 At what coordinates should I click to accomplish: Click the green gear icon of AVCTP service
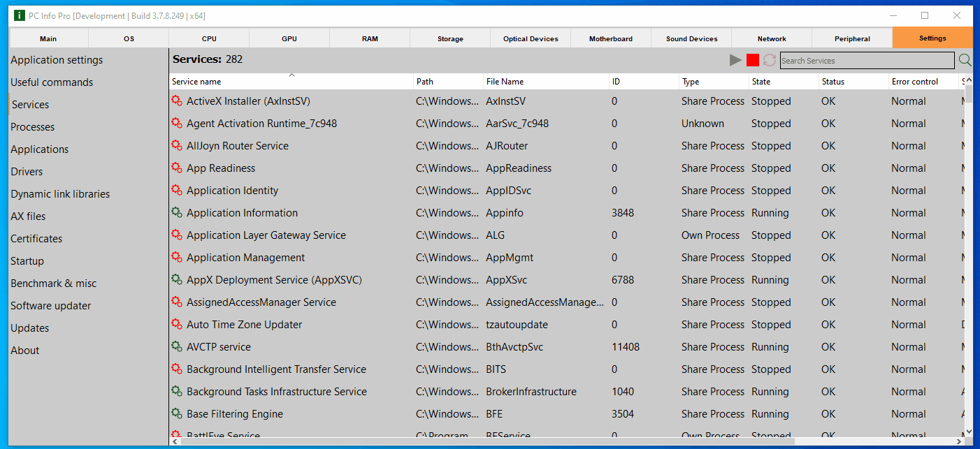[x=177, y=347]
